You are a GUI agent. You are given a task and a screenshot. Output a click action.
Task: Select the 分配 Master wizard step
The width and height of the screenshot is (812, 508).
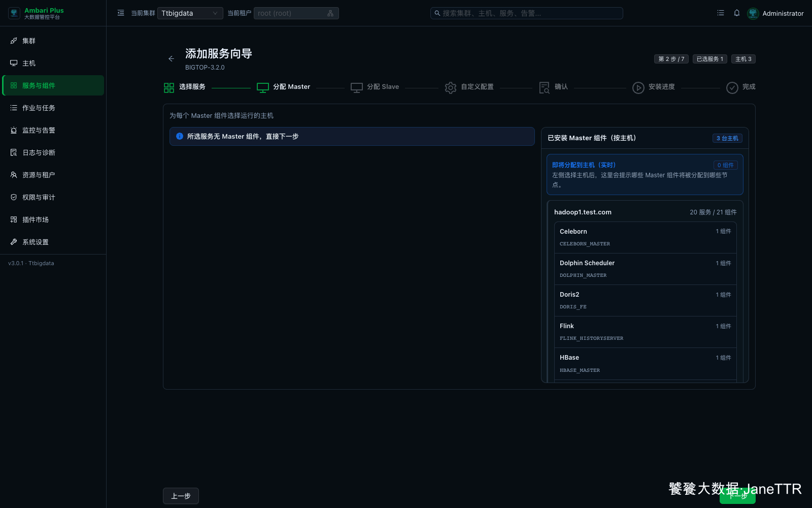point(284,87)
